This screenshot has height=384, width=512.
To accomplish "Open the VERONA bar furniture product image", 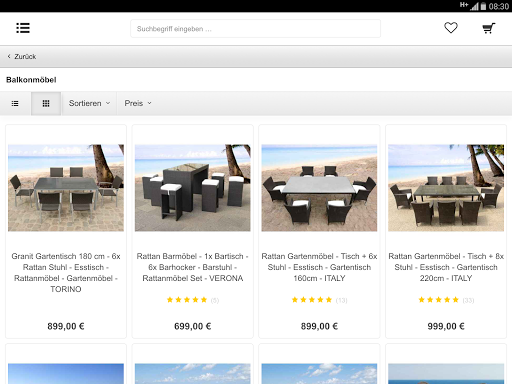I will (x=193, y=188).
